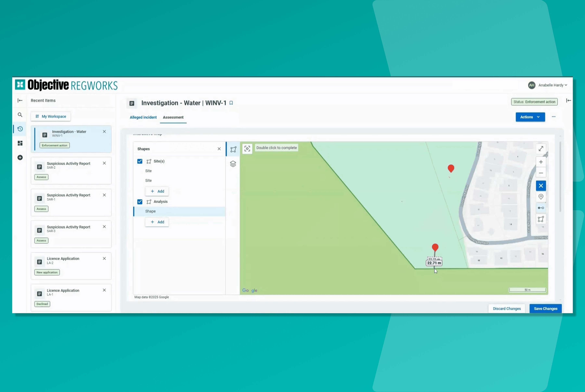The image size is (585, 392).
Task: Uncheck the Analysis shapes checkbox
Action: (140, 202)
